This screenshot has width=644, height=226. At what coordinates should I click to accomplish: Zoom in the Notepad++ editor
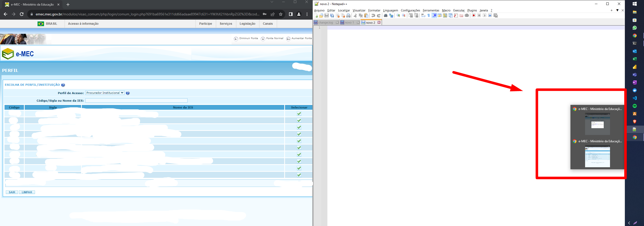[398, 15]
